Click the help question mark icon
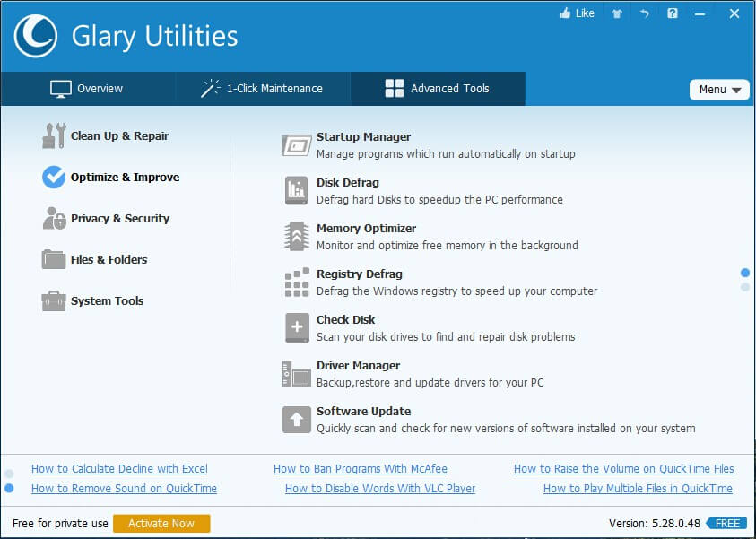The height and width of the screenshot is (539, 756). click(x=671, y=13)
